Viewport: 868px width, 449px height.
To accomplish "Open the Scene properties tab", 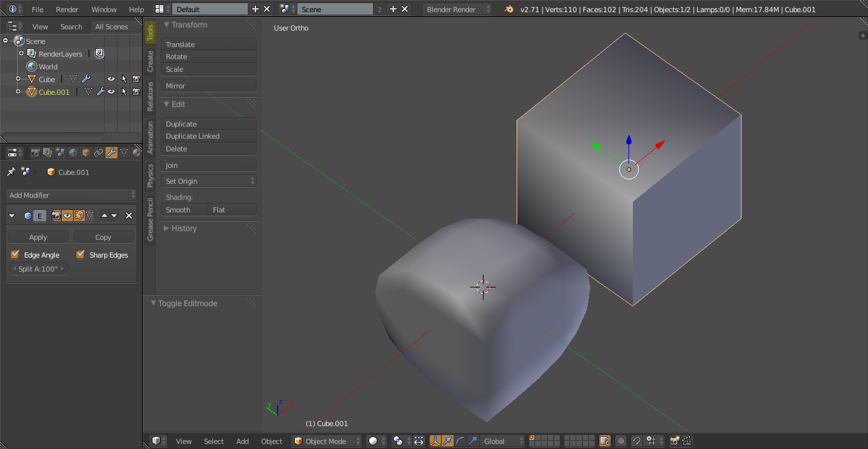I will tap(60, 153).
